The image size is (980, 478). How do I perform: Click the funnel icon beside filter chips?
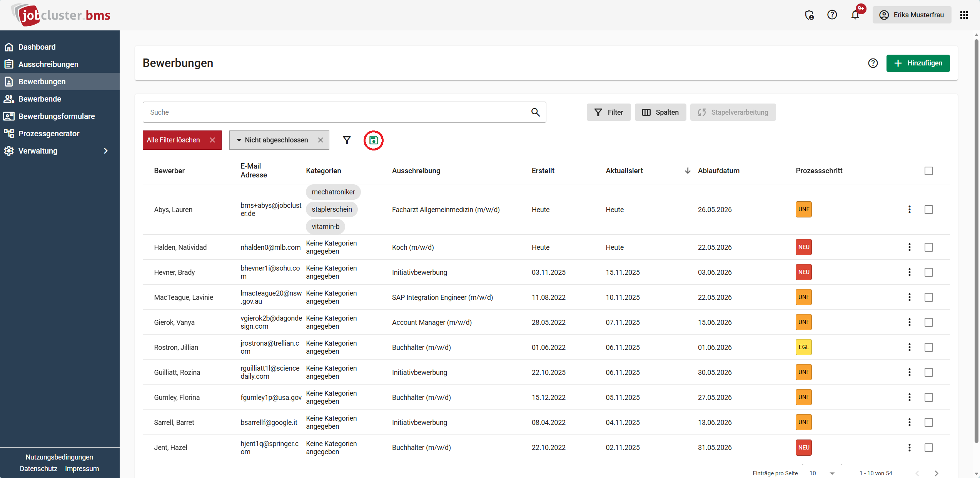tap(347, 140)
